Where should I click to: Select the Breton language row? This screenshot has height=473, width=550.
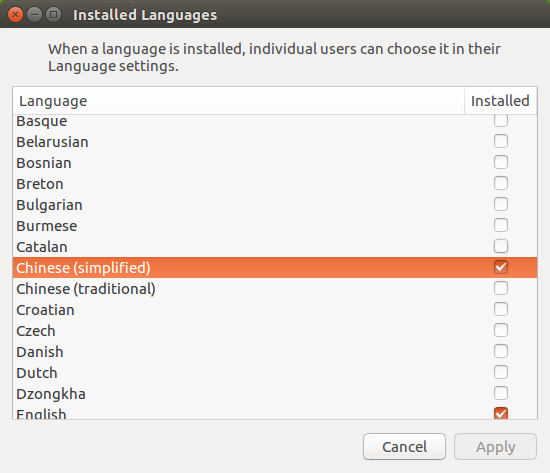pos(275,184)
